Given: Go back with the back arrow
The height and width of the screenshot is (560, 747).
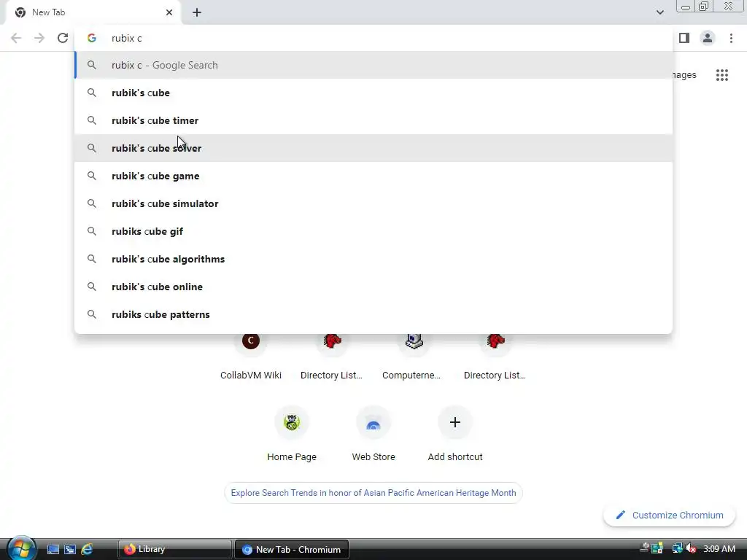Looking at the screenshot, I should 16,38.
